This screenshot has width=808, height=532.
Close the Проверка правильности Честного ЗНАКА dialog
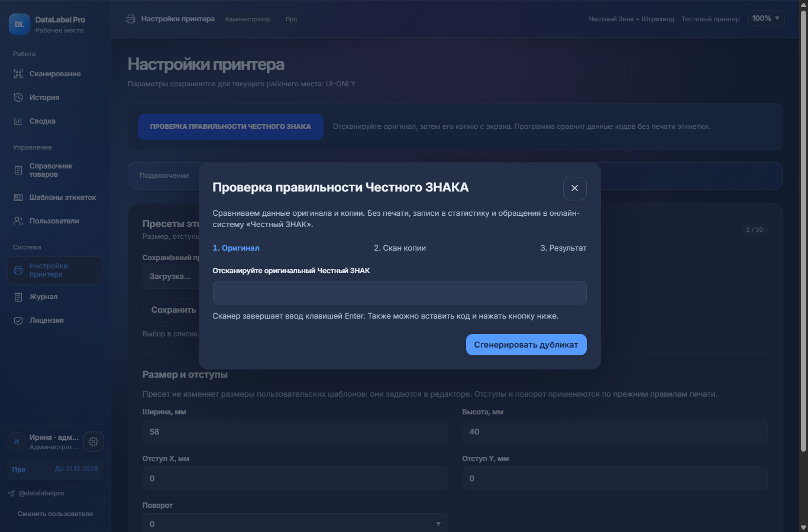pyautogui.click(x=574, y=188)
